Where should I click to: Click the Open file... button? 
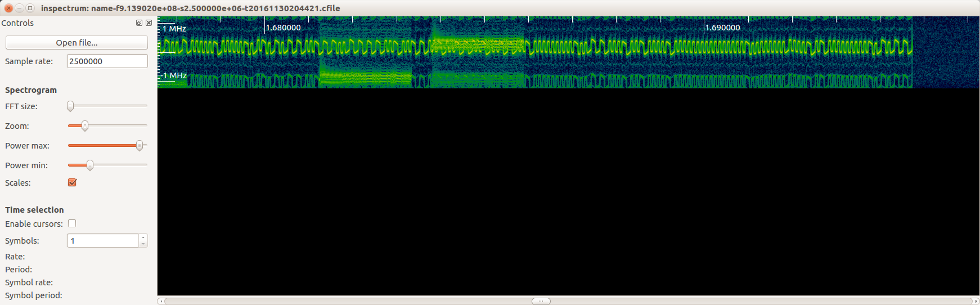pyautogui.click(x=77, y=43)
